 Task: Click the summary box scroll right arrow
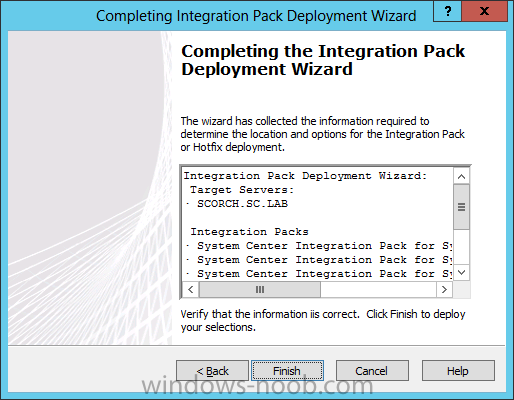tap(444, 289)
